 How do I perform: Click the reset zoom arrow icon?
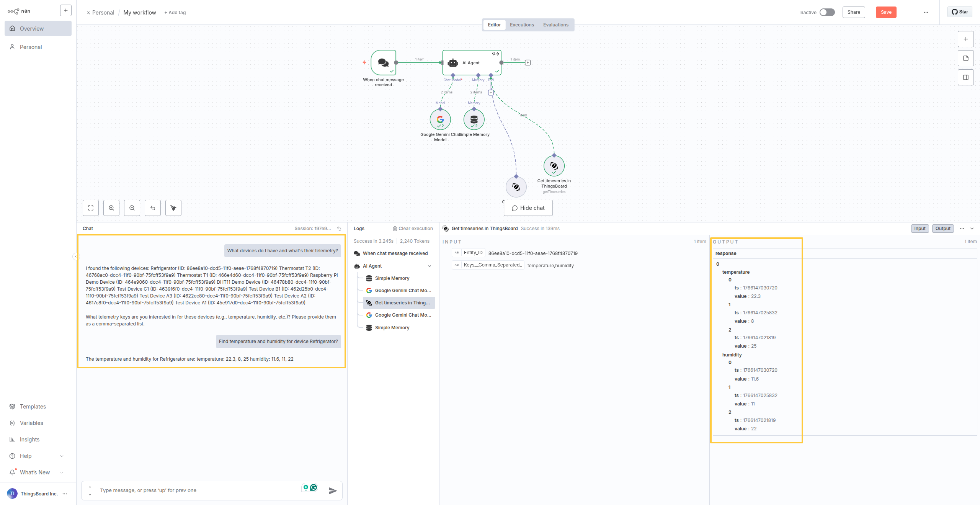[x=153, y=208]
